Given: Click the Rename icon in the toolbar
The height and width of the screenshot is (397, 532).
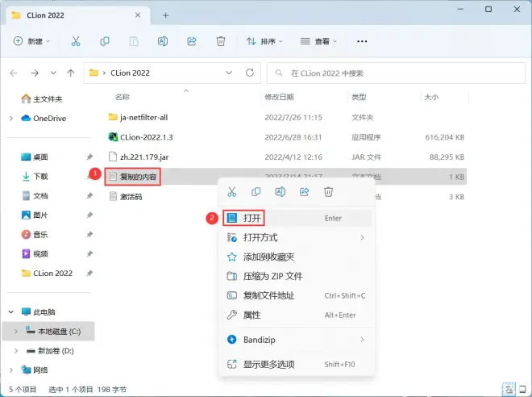Looking at the screenshot, I should click(163, 41).
